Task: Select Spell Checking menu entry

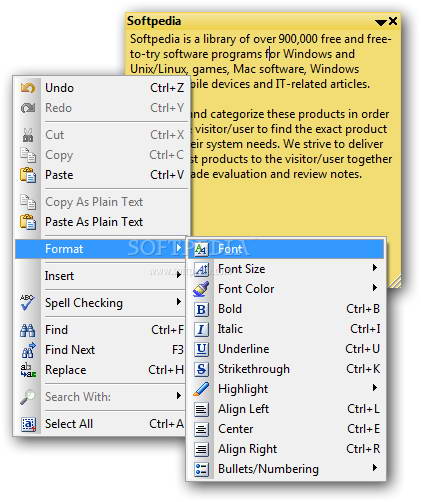Action: (x=100, y=303)
